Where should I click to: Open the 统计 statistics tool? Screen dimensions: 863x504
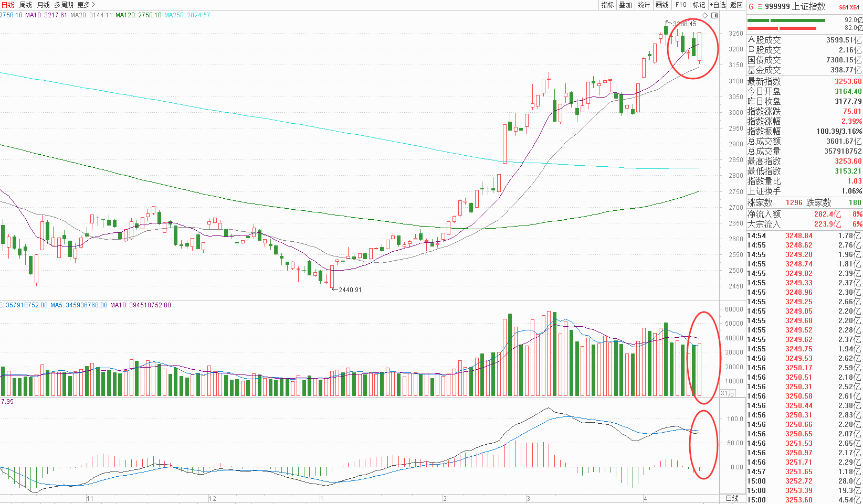[644, 5]
